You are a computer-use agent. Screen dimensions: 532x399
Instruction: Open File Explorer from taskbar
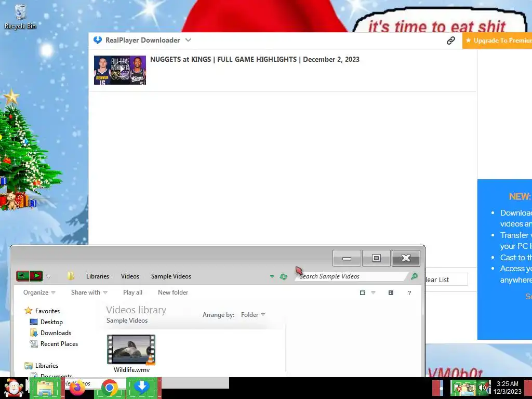46,388
